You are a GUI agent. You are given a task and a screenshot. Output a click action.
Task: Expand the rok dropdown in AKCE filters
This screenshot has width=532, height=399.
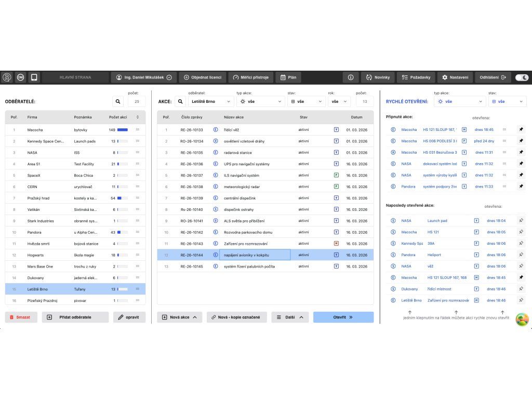click(x=339, y=102)
